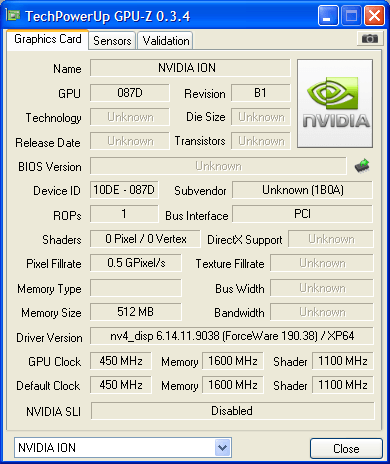Click the Transistors Unknown field
Screen dimensions: 390x464
click(261, 141)
